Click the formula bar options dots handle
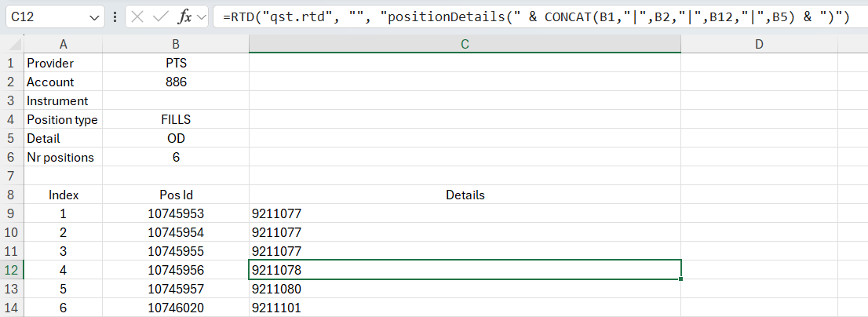 tap(115, 17)
